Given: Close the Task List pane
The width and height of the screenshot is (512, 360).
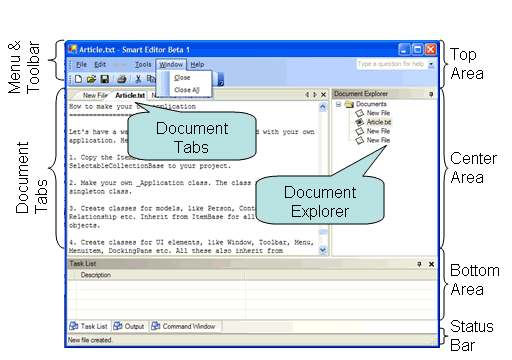Looking at the screenshot, I should pyautogui.click(x=431, y=264).
